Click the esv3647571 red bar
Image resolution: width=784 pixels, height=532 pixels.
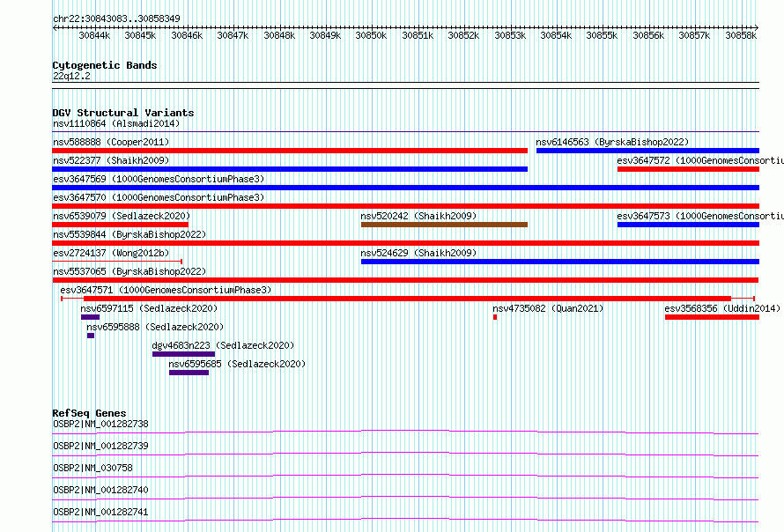point(408,299)
